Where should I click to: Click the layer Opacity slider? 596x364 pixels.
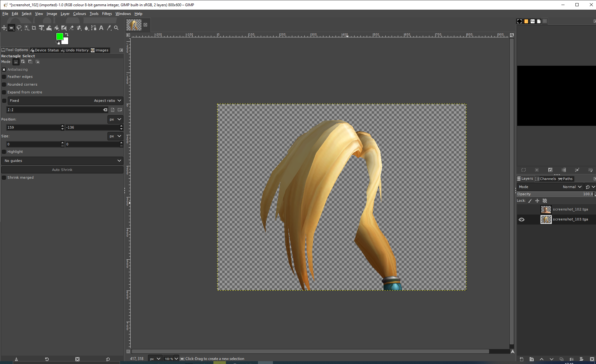click(x=555, y=194)
